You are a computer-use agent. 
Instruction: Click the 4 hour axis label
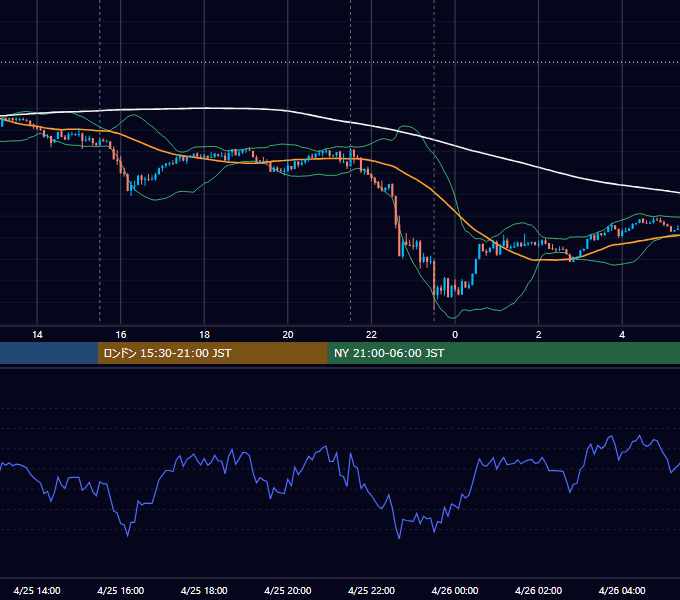coord(622,335)
